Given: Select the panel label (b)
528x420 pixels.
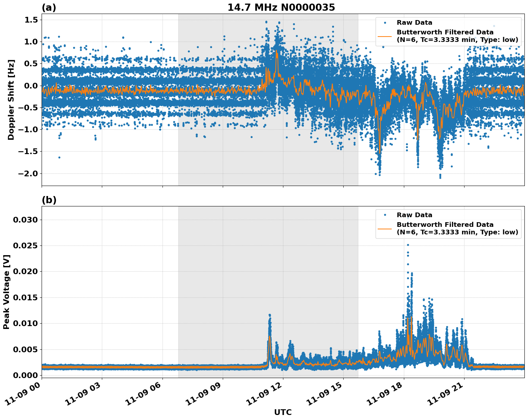Looking at the screenshot, I should pyautogui.click(x=49, y=199).
